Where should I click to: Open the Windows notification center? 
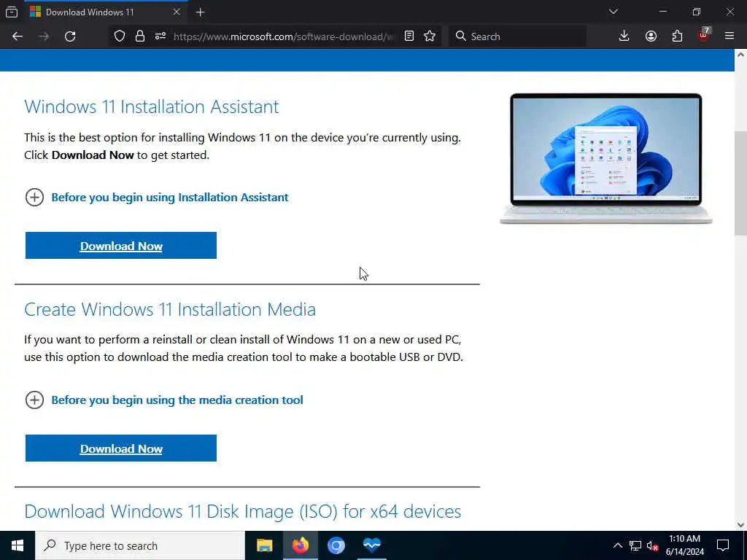tap(723, 545)
